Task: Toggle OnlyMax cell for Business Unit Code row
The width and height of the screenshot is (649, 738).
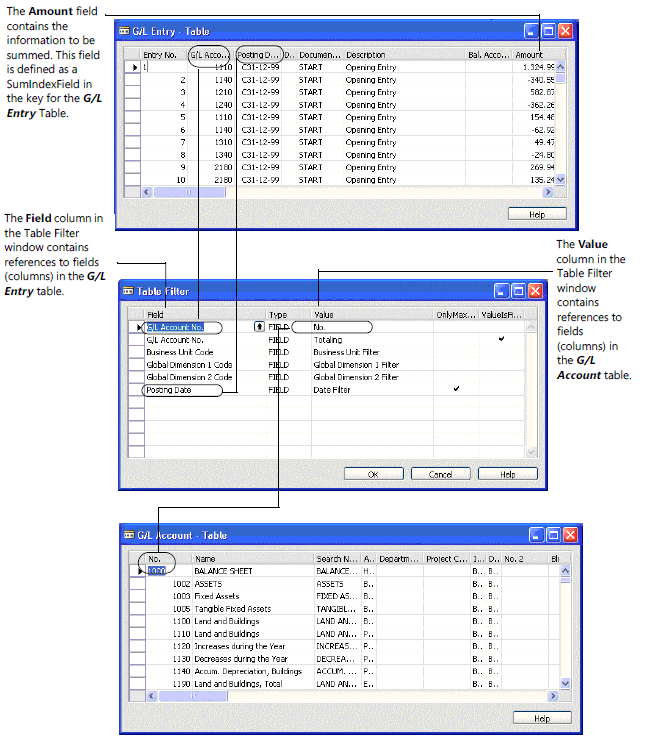Action: coord(456,352)
